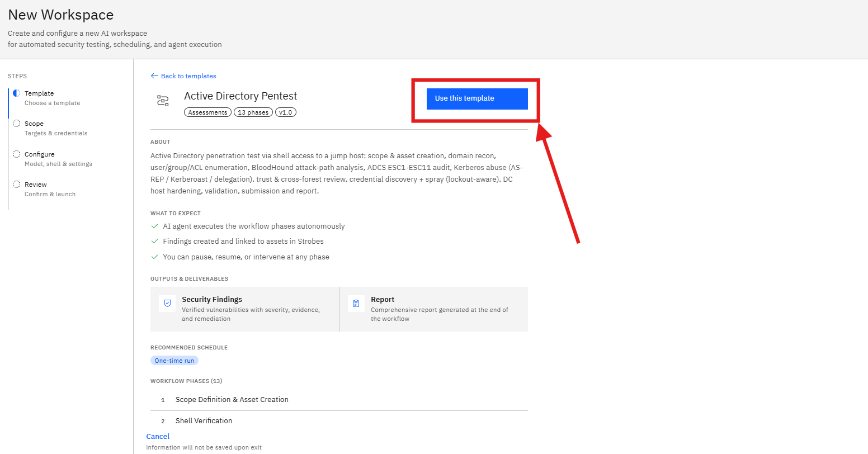
Task: Click the dashed circle icon beside Review
Action: [16, 185]
